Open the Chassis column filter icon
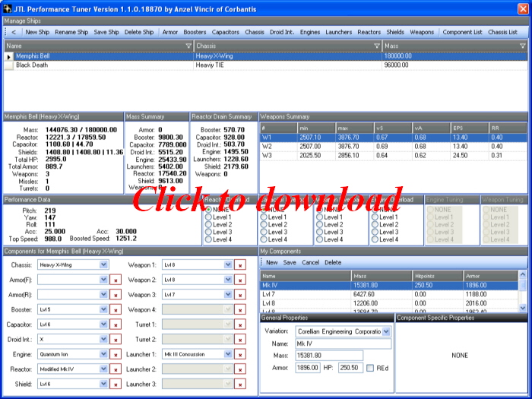The image size is (532, 399). pos(377,46)
